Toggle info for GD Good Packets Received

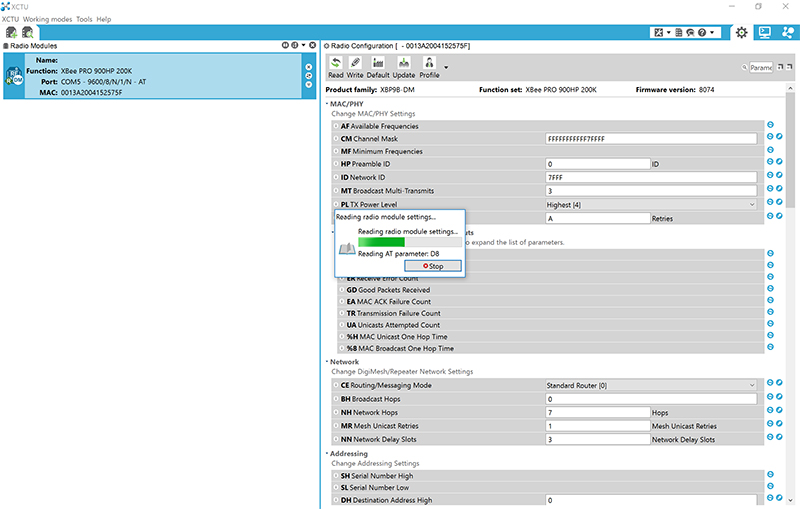click(342, 290)
